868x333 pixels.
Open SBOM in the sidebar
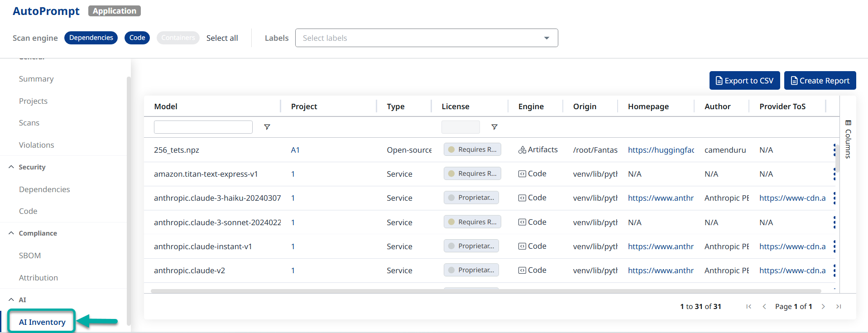point(30,256)
